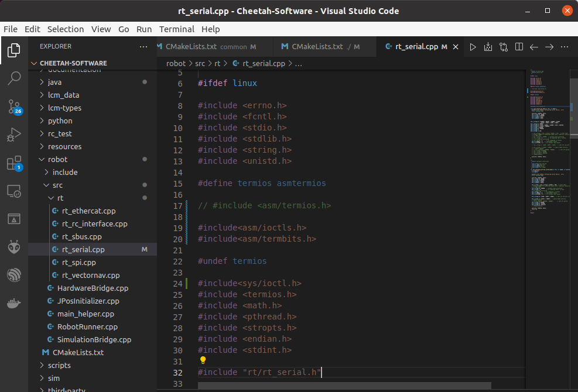
Task: Open the Run and Debug view
Action: tap(13, 135)
